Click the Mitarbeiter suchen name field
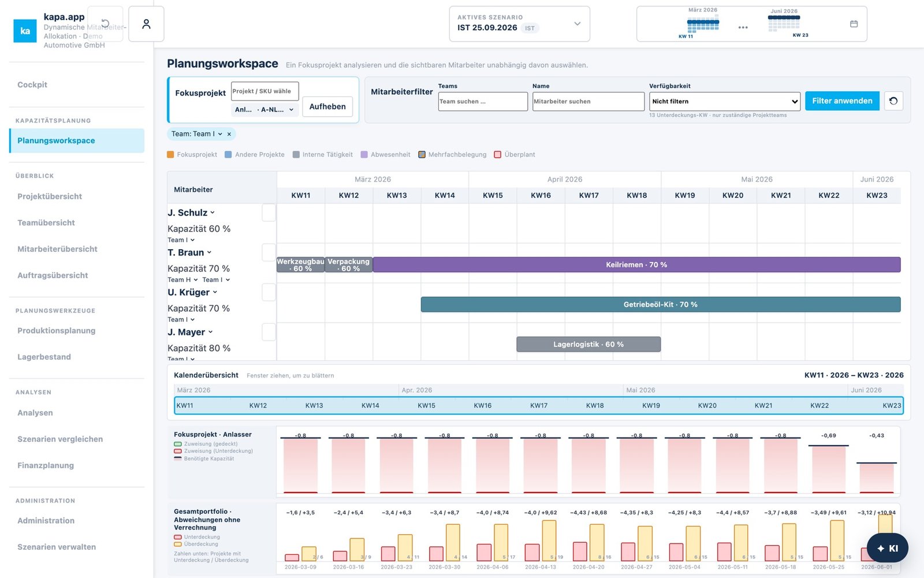This screenshot has width=924, height=578. [x=588, y=101]
